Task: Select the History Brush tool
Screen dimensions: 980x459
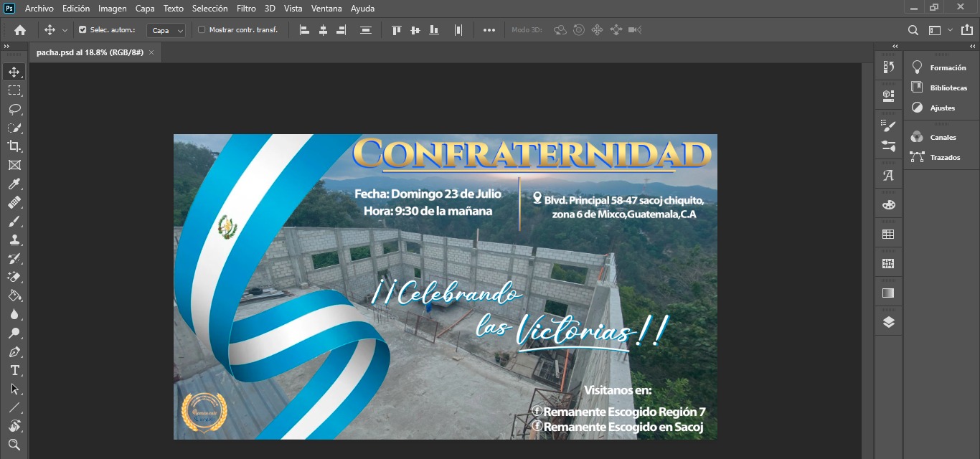Action: pos(14,259)
